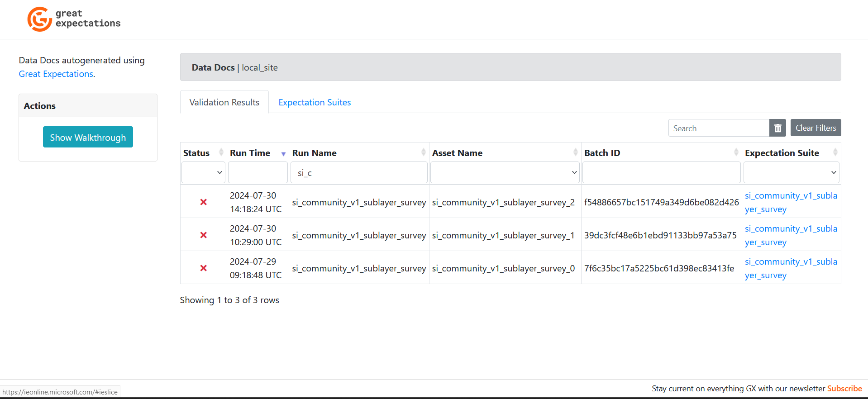The image size is (868, 399).
Task: Click the Run Name filter containing si_c
Action: (x=359, y=172)
